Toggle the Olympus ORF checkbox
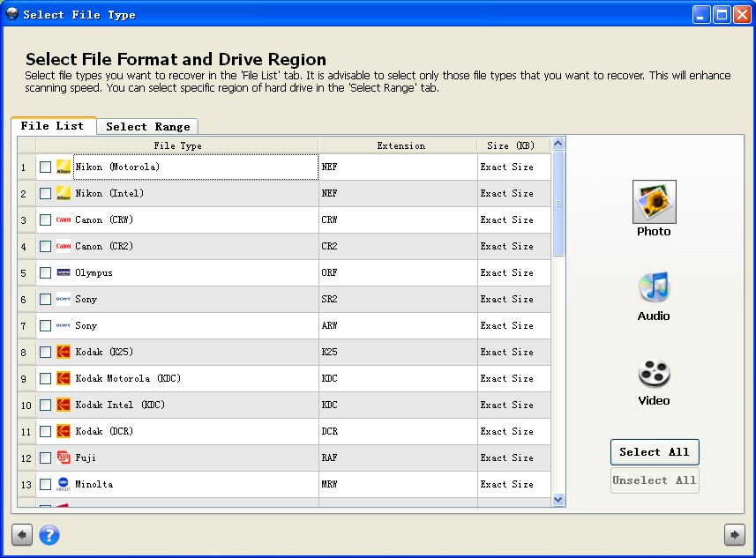 click(x=45, y=272)
